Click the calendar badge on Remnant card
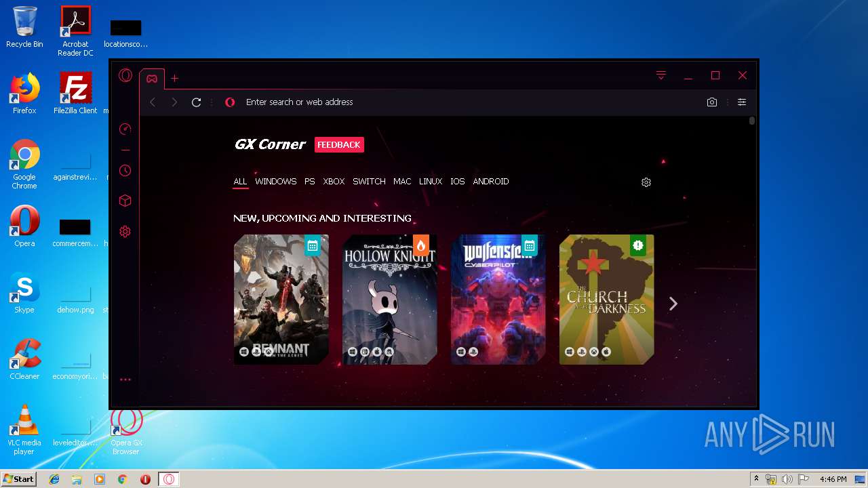This screenshot has width=868, height=488. (313, 246)
